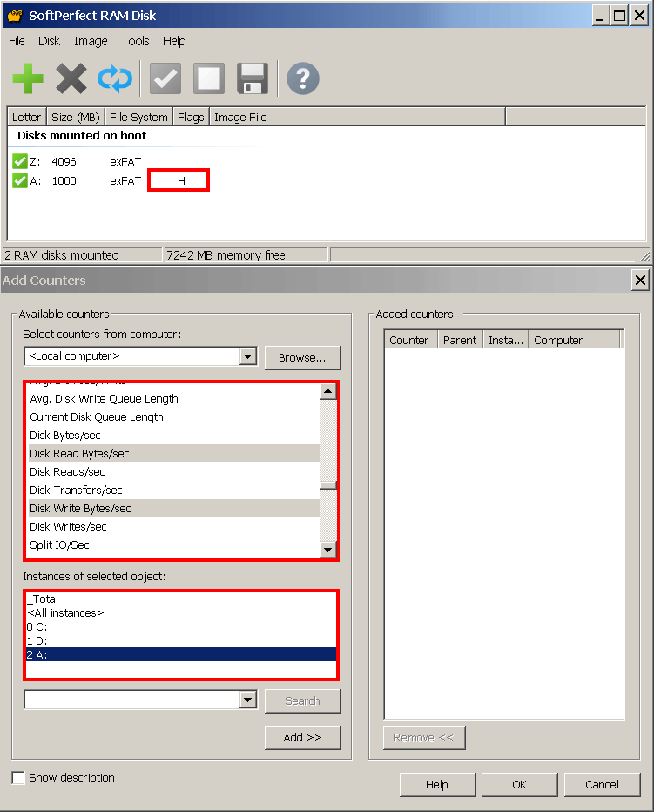Click the question mark Help icon
This screenshot has width=654, height=812.
tap(303, 78)
